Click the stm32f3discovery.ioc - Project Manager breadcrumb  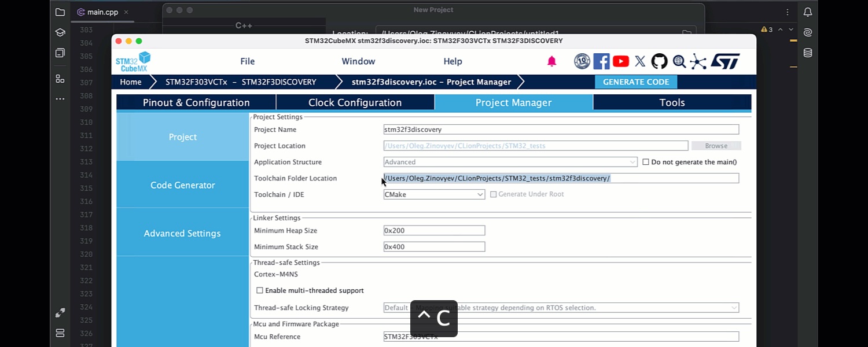(x=432, y=82)
